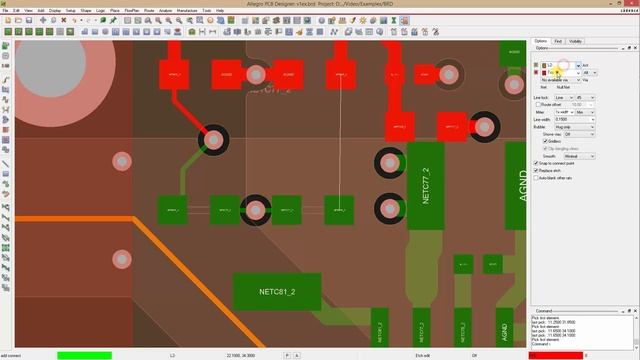Click the Zoom Out magnifier icon

click(x=179, y=20)
